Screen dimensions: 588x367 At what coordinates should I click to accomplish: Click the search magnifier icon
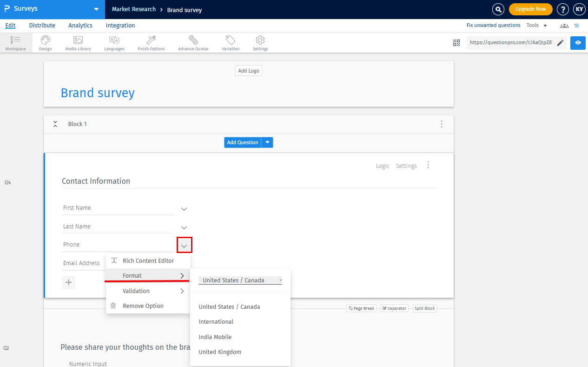498,9
